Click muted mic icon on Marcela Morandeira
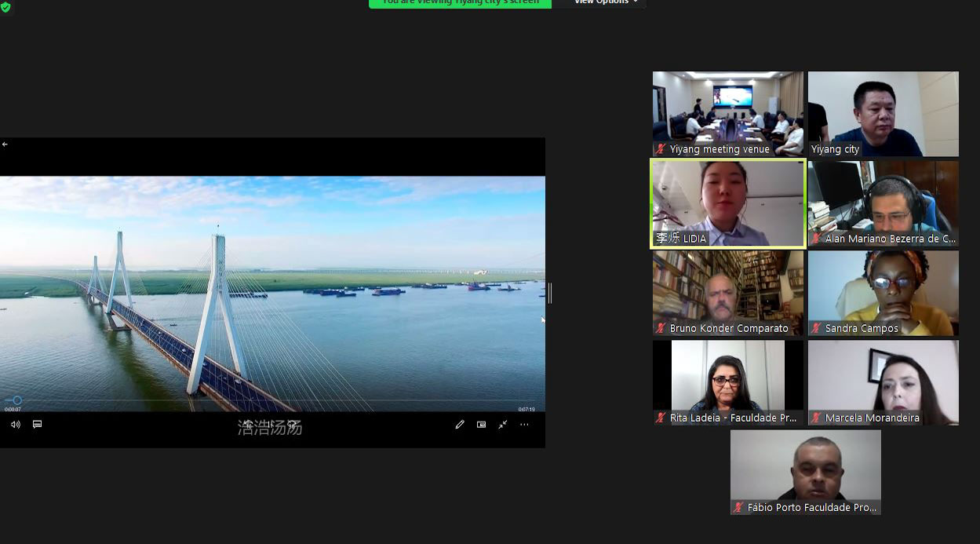980x544 pixels. pos(817,418)
